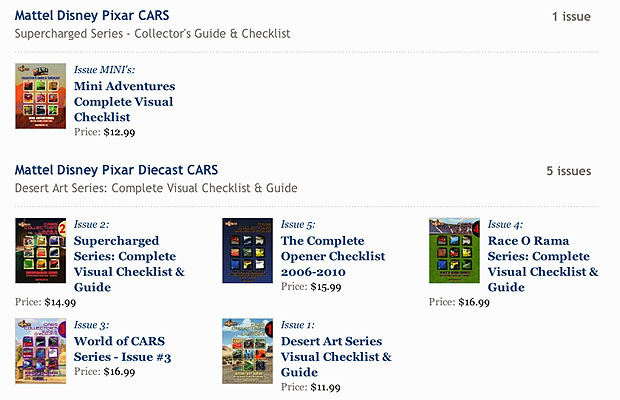Click the 5 issues count label
This screenshot has width=620, height=400.
[x=569, y=171]
